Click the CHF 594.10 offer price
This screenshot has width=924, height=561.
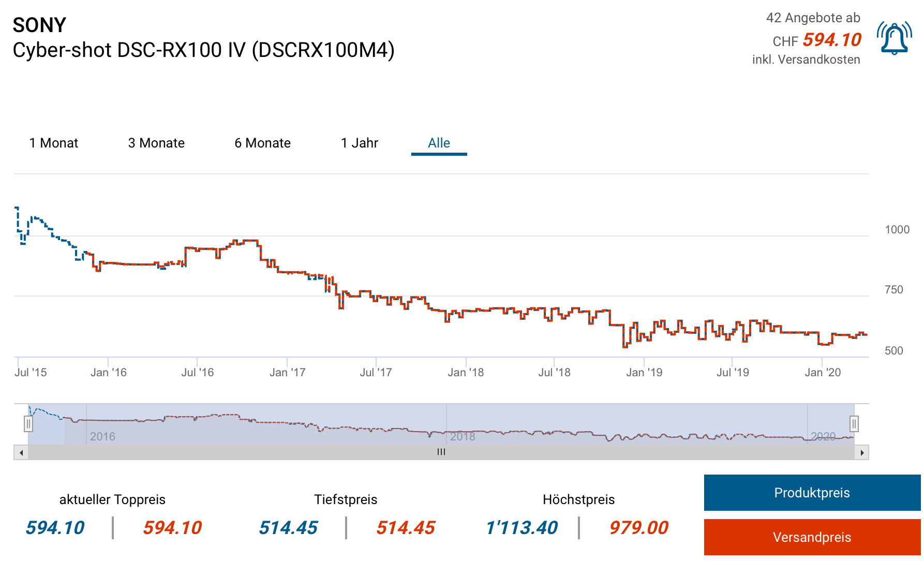[831, 40]
